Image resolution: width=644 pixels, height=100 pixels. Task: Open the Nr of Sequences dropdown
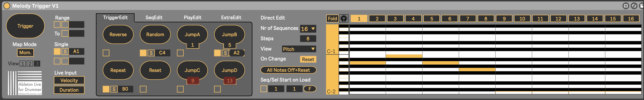[308, 29]
